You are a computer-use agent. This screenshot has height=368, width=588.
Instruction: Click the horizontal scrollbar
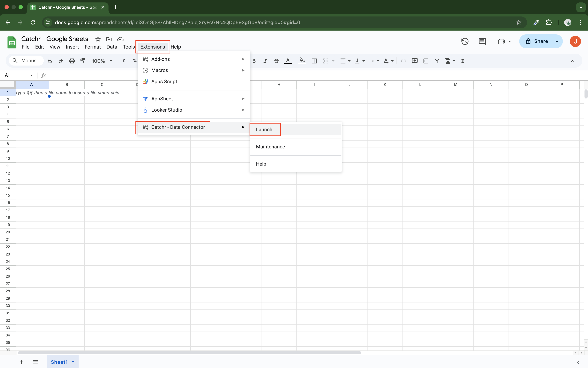pyautogui.click(x=190, y=353)
